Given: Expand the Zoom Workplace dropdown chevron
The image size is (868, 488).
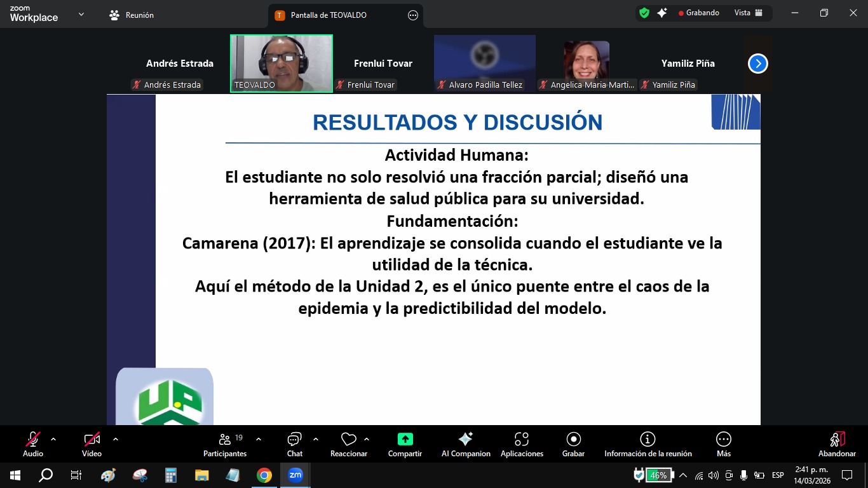Looking at the screenshot, I should click(x=81, y=14).
